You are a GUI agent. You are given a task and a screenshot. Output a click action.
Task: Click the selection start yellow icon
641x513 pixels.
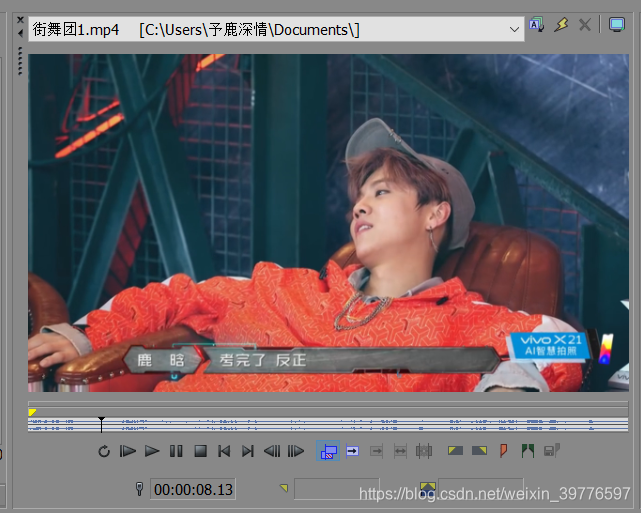click(284, 488)
